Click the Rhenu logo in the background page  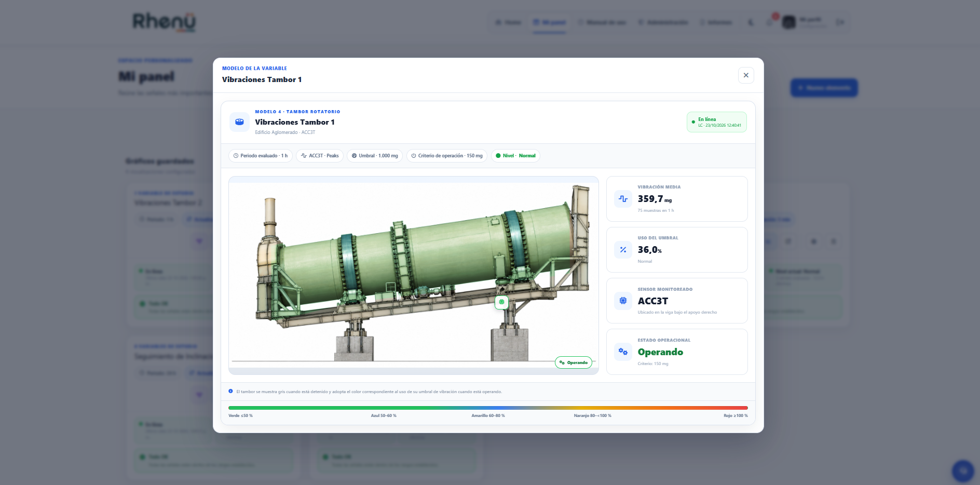(x=164, y=22)
